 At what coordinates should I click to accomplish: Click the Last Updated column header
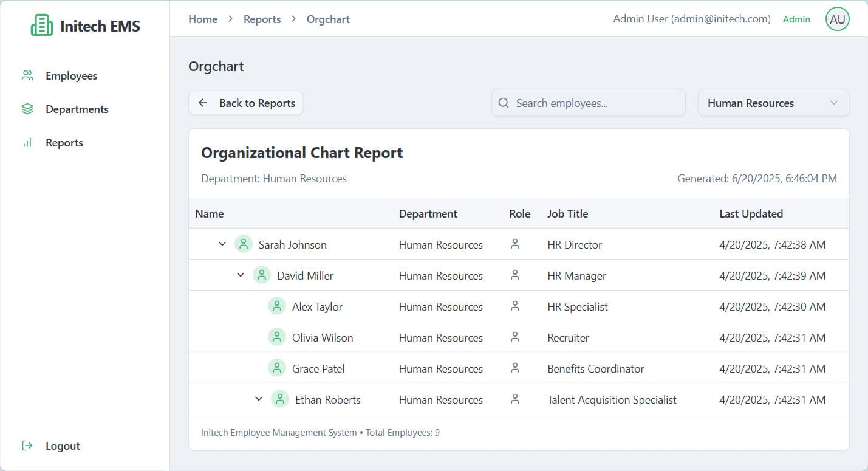tap(751, 214)
